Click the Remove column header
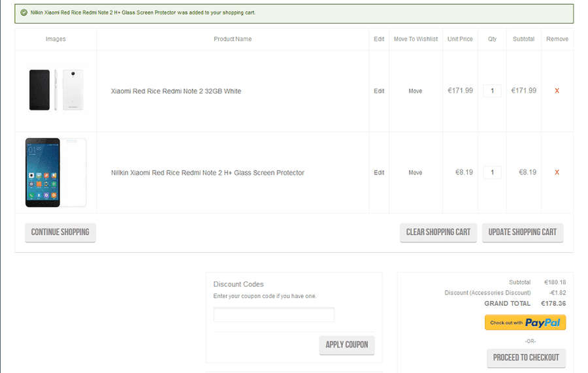This screenshot has width=588, height=373. (557, 39)
